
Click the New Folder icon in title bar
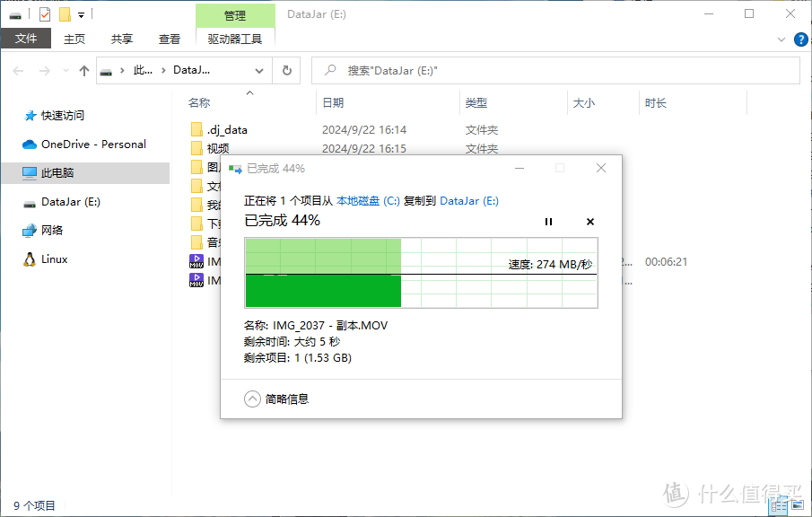tap(65, 14)
